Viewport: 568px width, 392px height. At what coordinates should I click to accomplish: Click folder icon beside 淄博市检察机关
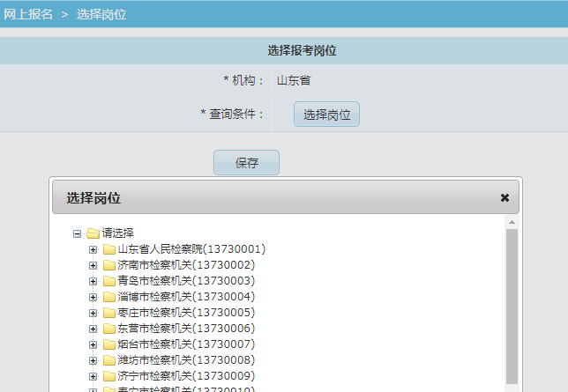pyautogui.click(x=109, y=297)
